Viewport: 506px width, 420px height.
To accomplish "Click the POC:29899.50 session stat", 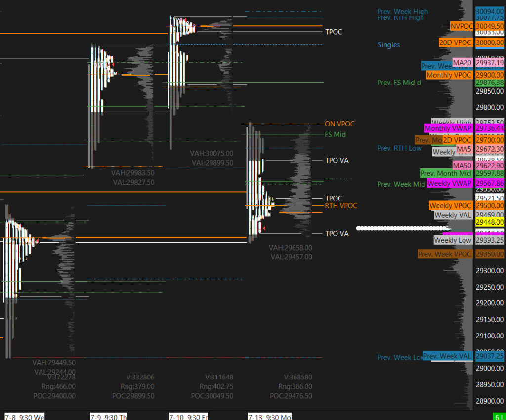I will click(133, 396).
